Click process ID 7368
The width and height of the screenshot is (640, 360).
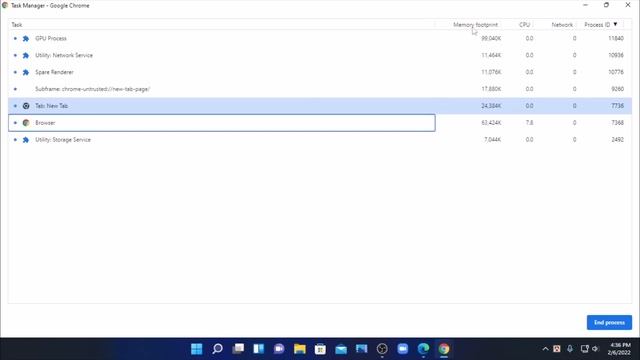click(x=618, y=123)
